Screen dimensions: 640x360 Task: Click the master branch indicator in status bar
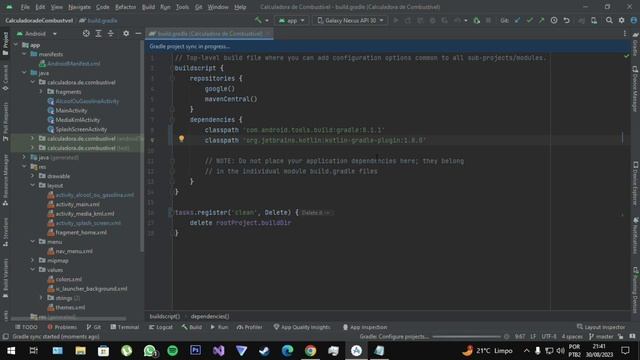coord(601,337)
